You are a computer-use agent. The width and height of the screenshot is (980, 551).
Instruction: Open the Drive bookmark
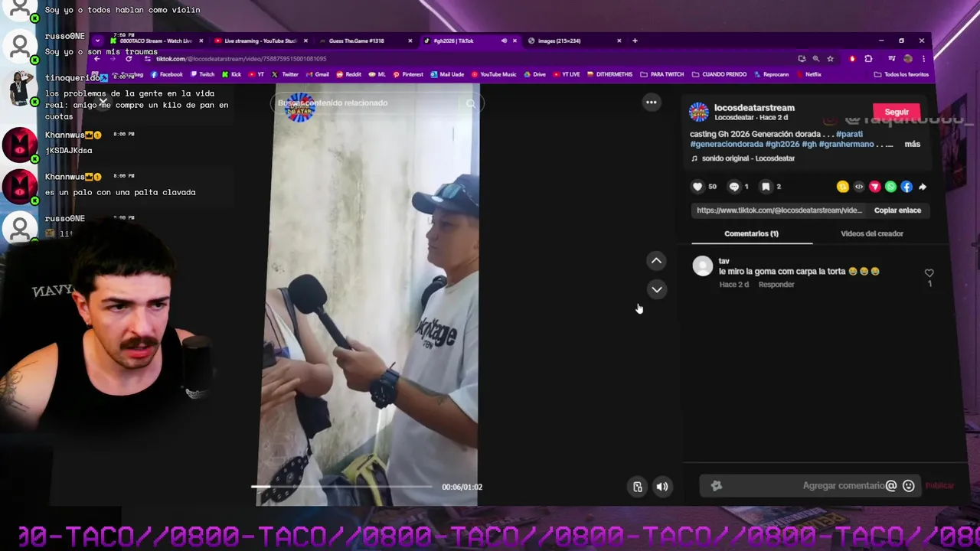(x=535, y=74)
